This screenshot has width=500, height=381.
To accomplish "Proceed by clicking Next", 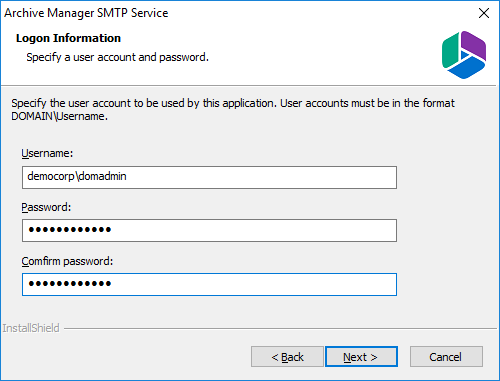I will coord(361,357).
